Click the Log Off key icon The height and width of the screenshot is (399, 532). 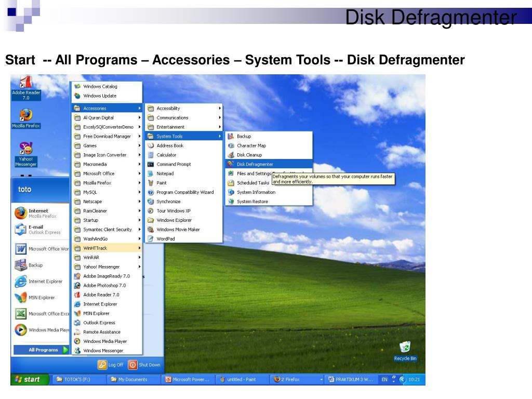pyautogui.click(x=102, y=365)
